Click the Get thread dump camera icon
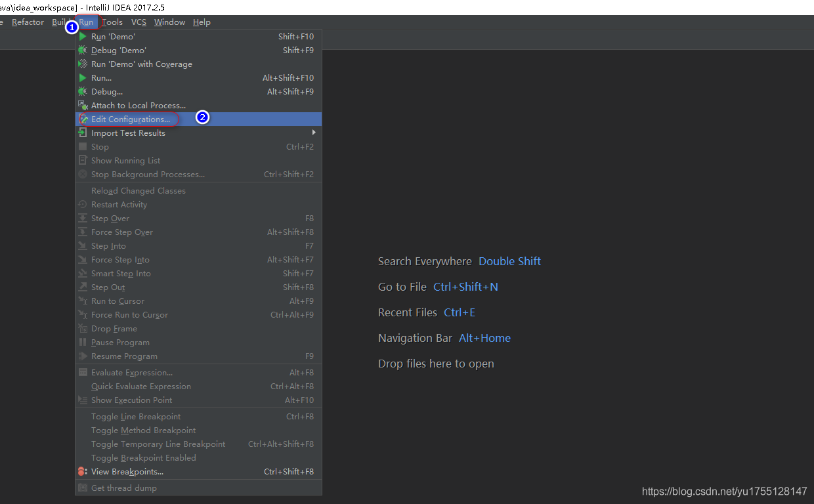The image size is (814, 504). [83, 488]
